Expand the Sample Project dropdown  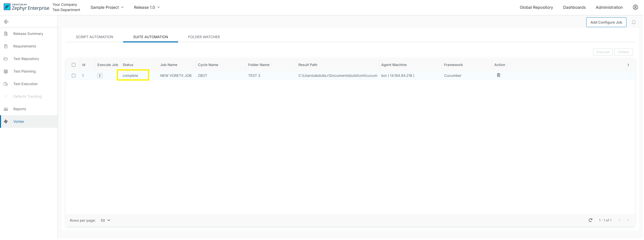click(x=107, y=8)
